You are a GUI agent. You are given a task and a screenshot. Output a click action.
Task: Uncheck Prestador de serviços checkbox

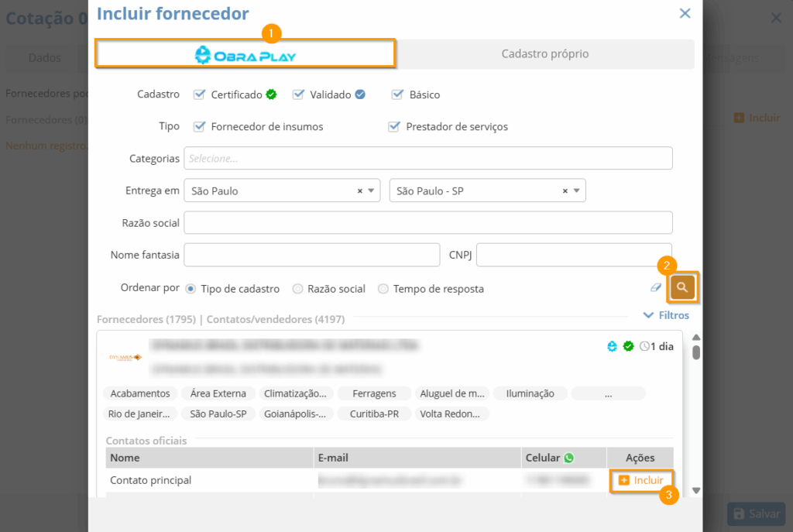[394, 126]
